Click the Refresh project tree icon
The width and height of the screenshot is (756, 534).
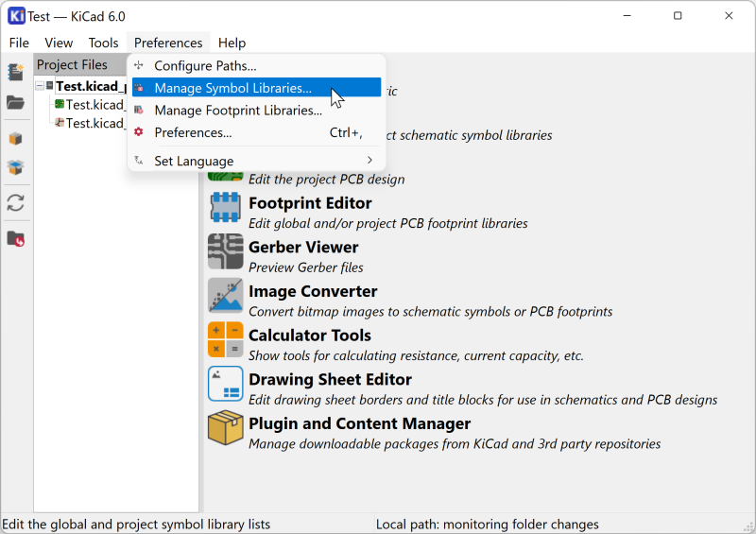[x=15, y=203]
